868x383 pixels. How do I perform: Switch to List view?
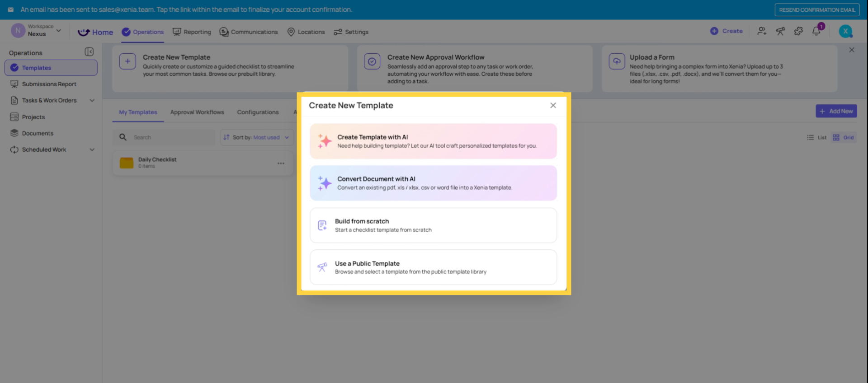point(817,137)
